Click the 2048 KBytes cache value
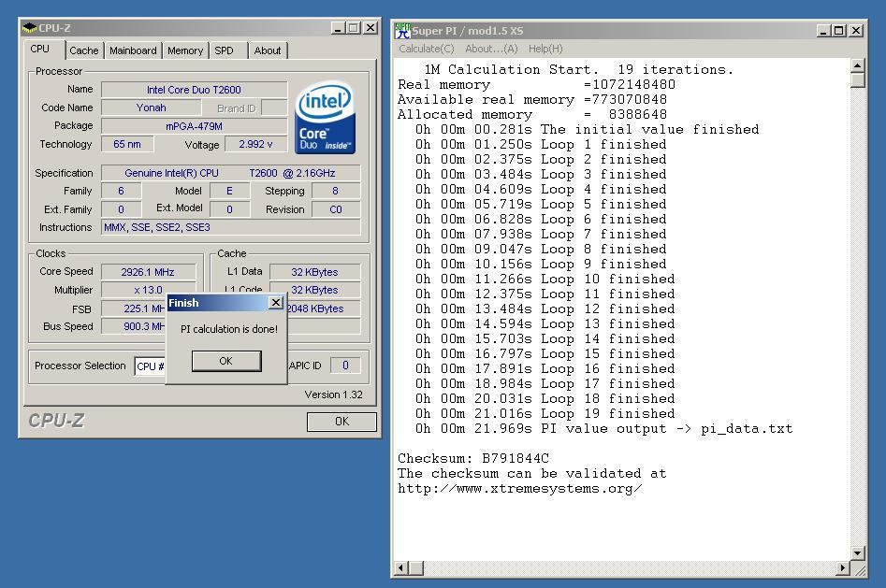 (323, 308)
